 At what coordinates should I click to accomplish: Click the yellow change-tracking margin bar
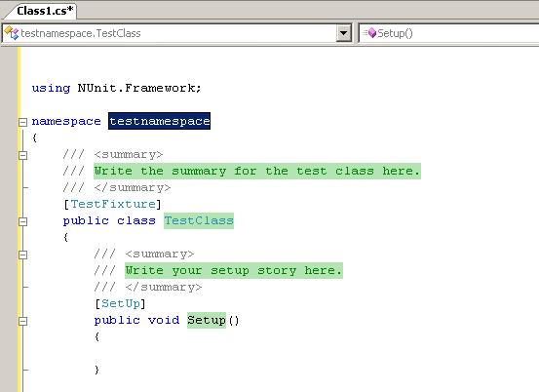pyautogui.click(x=19, y=219)
